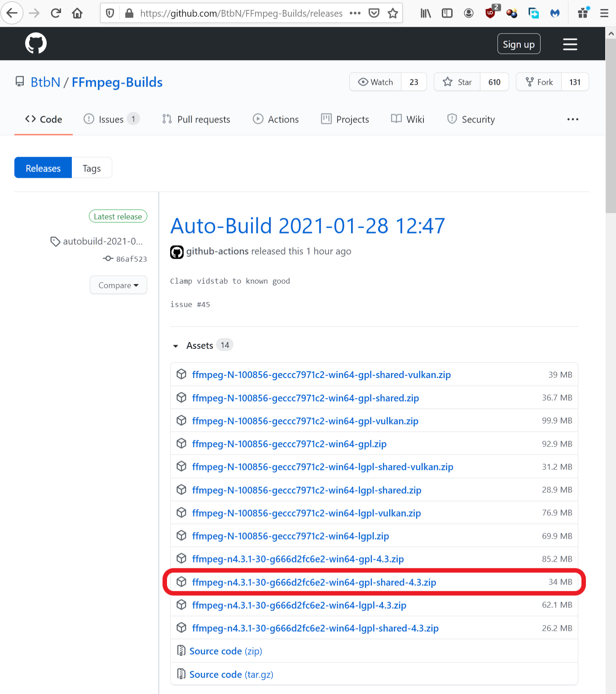Open GitHub header hamburger navigation menu
The height and width of the screenshot is (694, 616).
point(570,44)
